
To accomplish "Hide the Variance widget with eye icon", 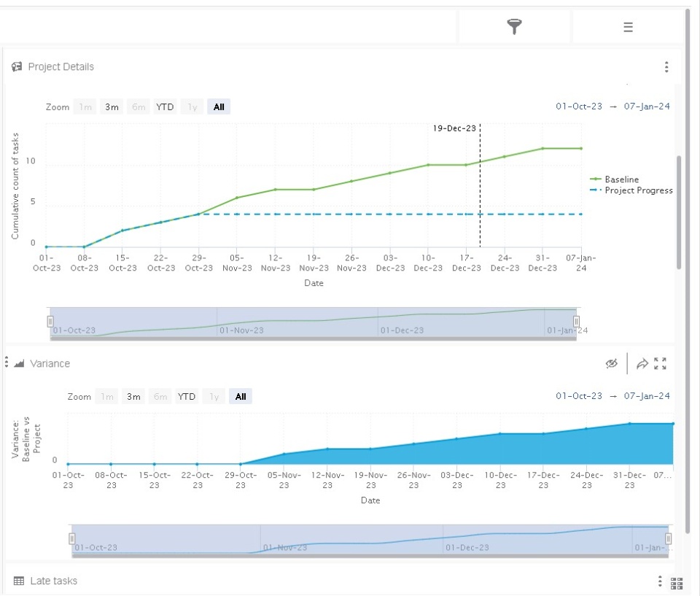I will point(612,364).
